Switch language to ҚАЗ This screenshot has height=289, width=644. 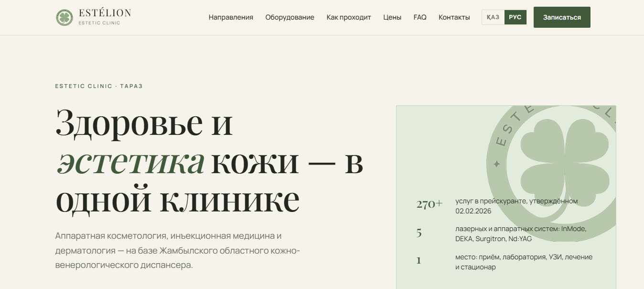[493, 17]
